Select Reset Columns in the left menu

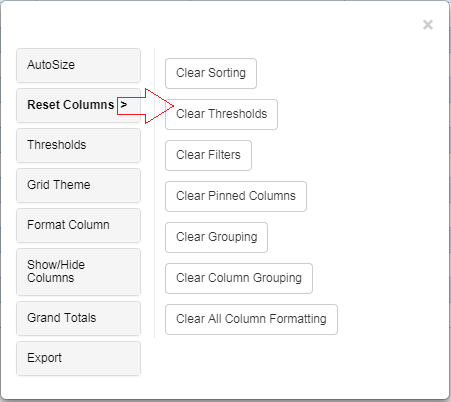pyautogui.click(x=78, y=105)
